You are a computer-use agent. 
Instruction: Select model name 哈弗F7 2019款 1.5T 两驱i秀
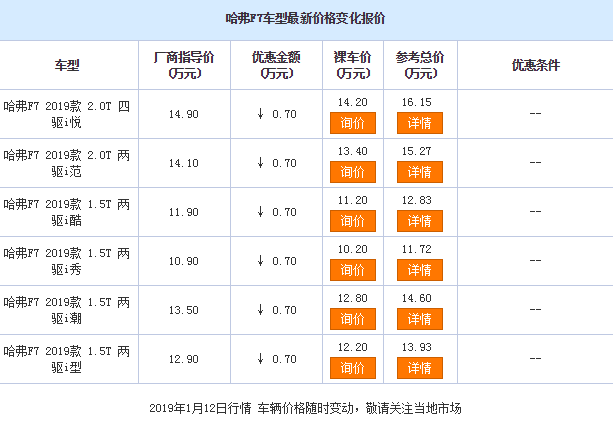(66, 261)
